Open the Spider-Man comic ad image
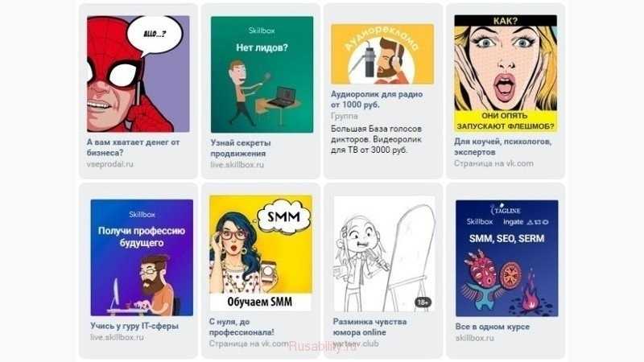The height and width of the screenshot is (362, 644). click(138, 74)
